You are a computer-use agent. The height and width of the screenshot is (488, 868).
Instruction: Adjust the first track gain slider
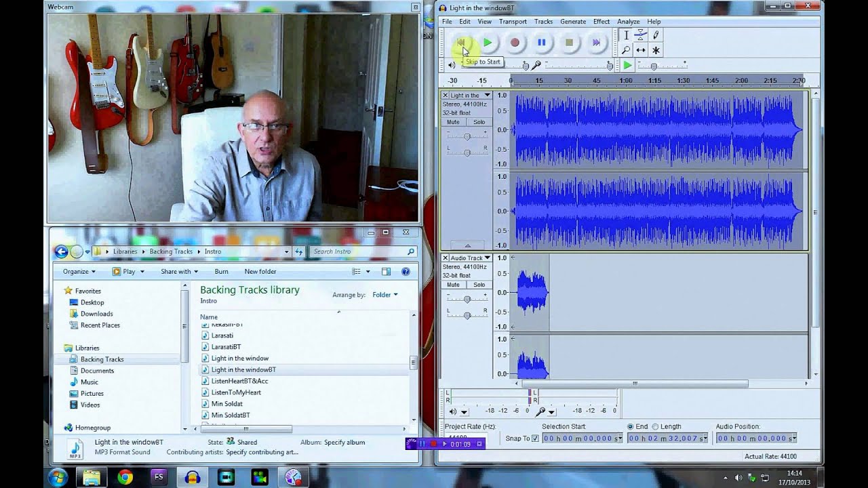(x=467, y=136)
